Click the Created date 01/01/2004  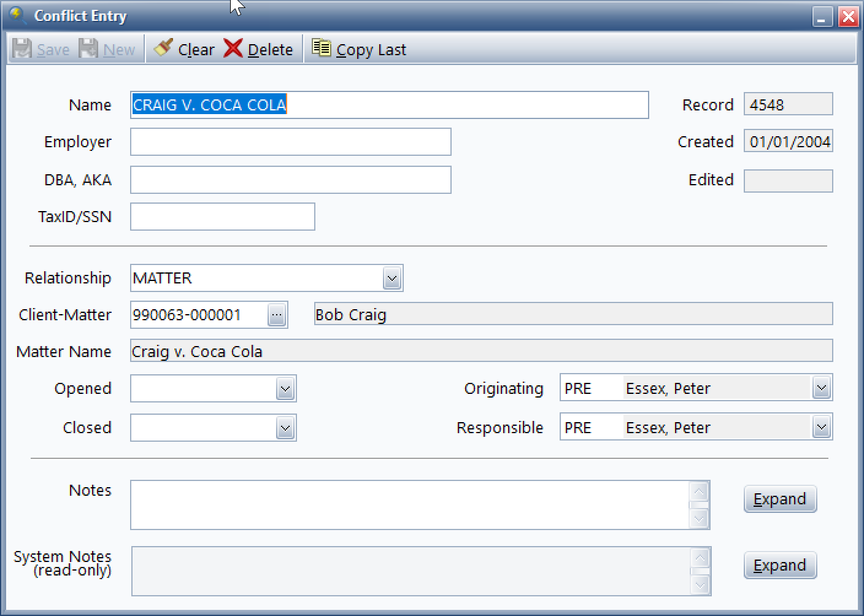(788, 141)
